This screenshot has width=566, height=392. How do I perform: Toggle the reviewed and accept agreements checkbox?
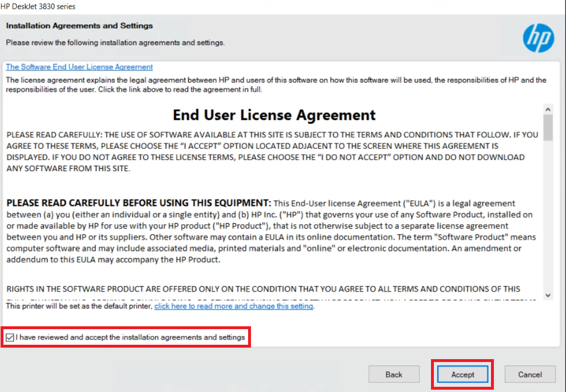(x=10, y=338)
